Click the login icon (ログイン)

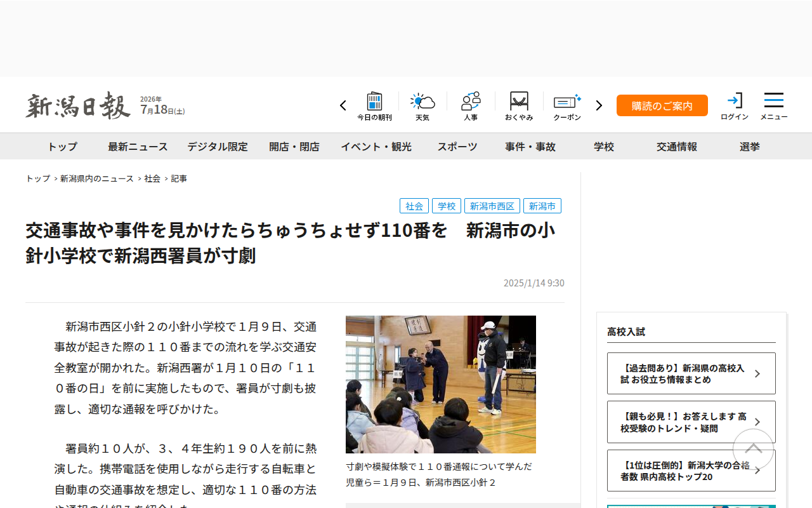pos(735,106)
